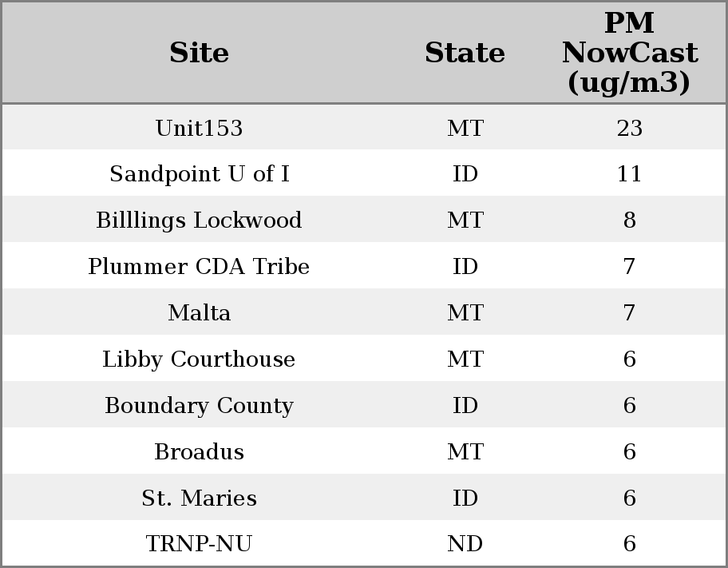Image resolution: width=728 pixels, height=568 pixels.
Task: Select the Boundary County site cell
Action: point(199,406)
